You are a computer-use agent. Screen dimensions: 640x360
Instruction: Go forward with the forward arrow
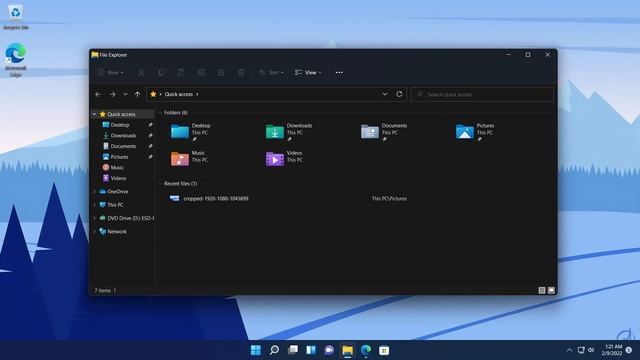pyautogui.click(x=112, y=94)
